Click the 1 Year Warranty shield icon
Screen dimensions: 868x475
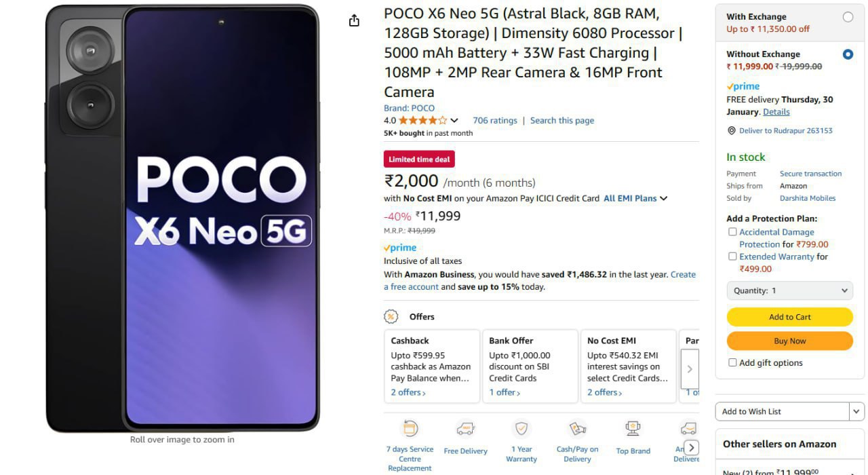point(521,429)
